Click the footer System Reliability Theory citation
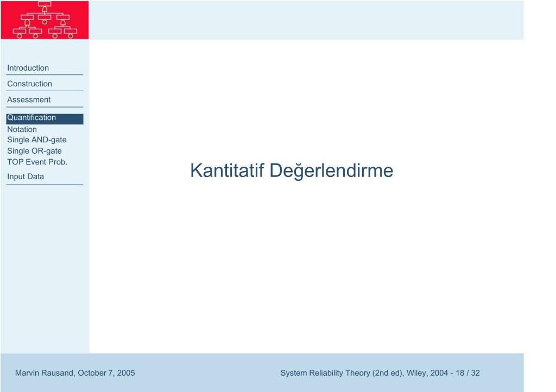The height and width of the screenshot is (392, 556). [380, 373]
